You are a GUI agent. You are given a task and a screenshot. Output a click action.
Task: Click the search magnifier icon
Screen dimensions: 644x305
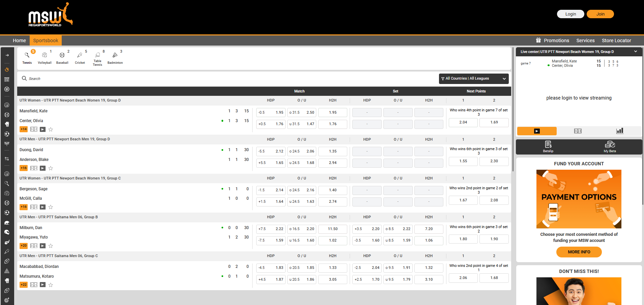click(24, 78)
